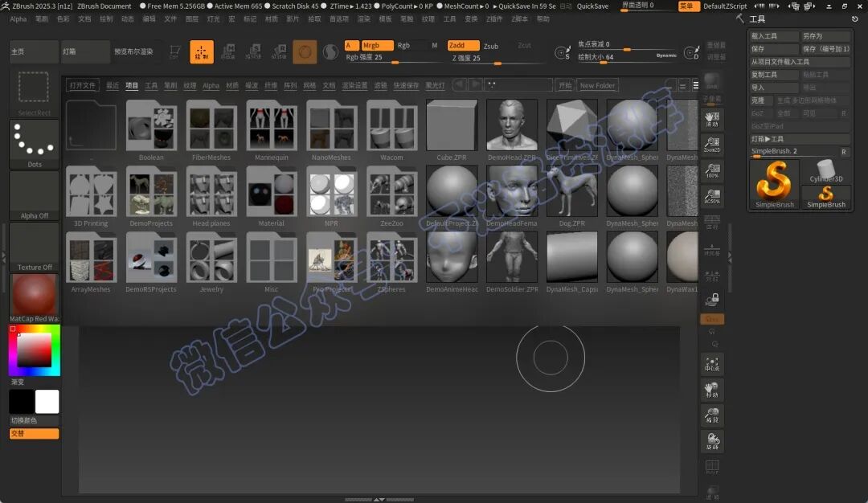Viewport: 868px width, 503px height.
Task: Toggle the M material channel button
Action: [435, 45]
